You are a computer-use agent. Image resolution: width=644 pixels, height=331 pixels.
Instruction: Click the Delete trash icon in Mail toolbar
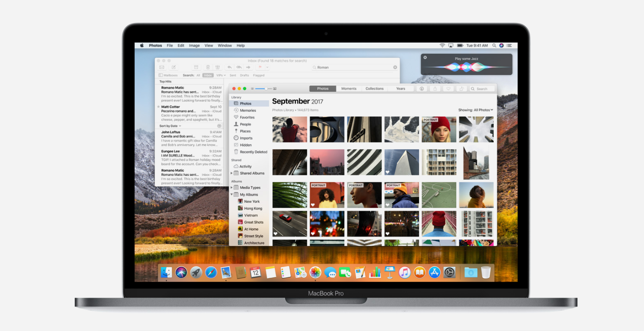coord(208,67)
